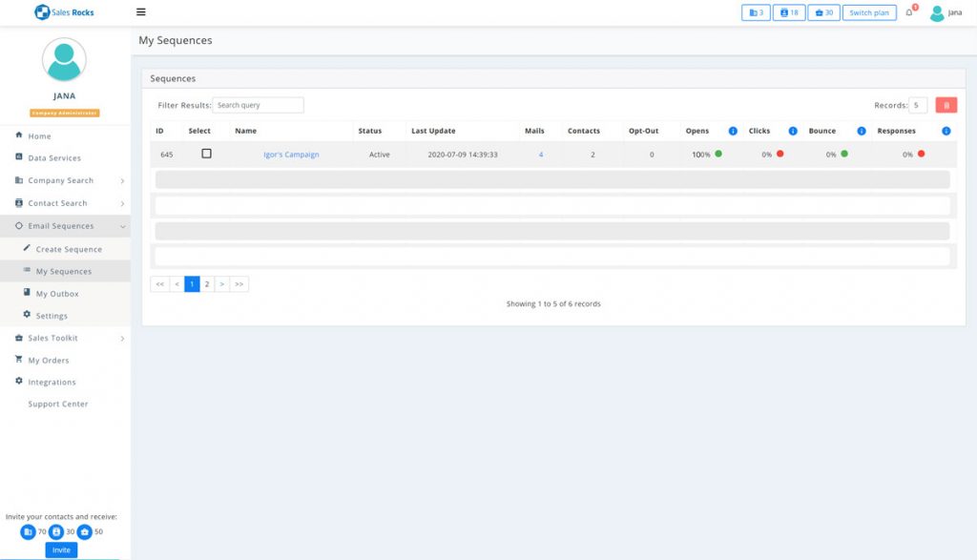The image size is (977, 560).
Task: Click the info icon beside Clicks column
Action: [x=793, y=131]
